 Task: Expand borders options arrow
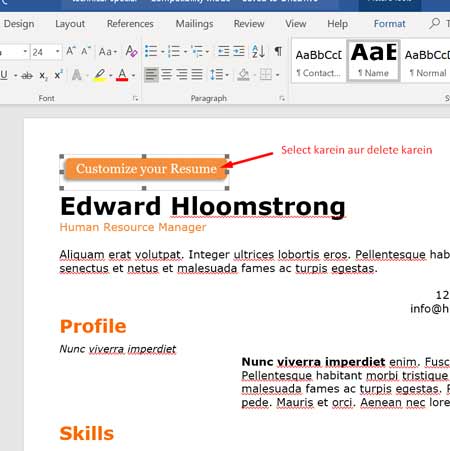click(277, 75)
